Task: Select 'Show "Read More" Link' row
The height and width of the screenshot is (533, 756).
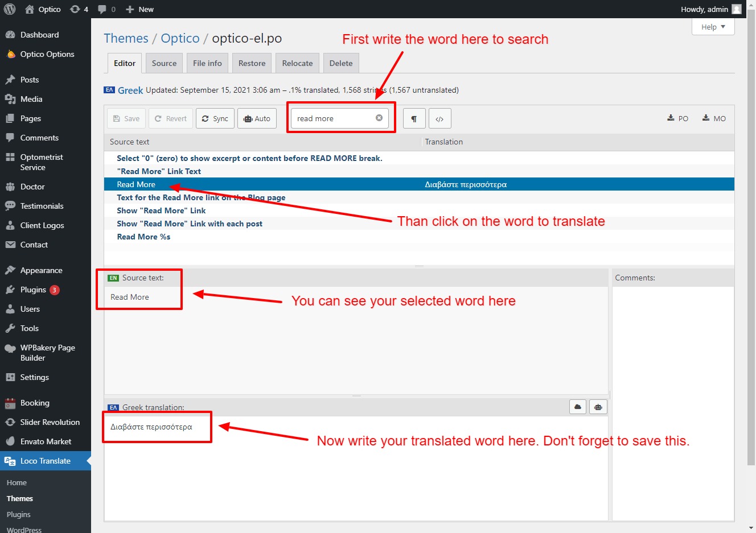Action: pos(419,210)
